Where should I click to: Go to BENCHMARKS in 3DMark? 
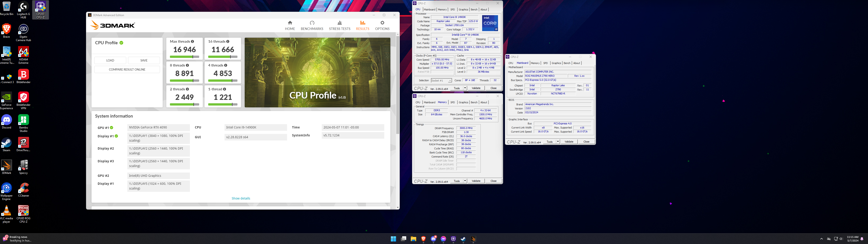[x=312, y=25]
